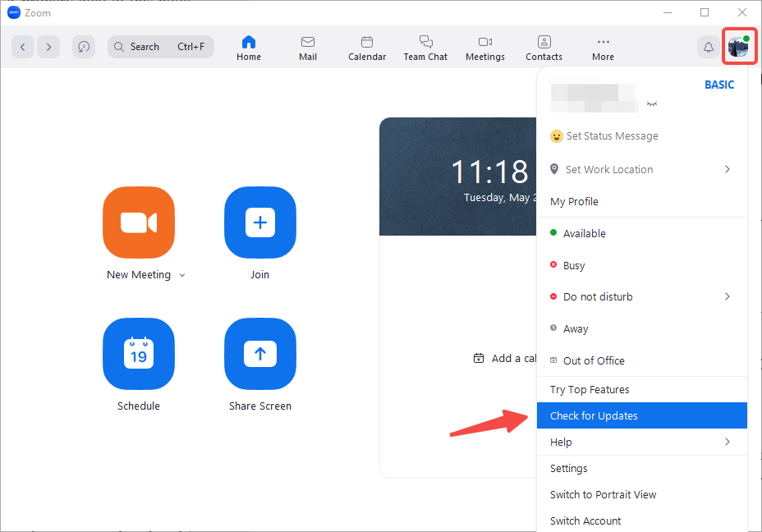This screenshot has height=532, width=762.
Task: Click the Share Screen icon
Action: click(259, 354)
